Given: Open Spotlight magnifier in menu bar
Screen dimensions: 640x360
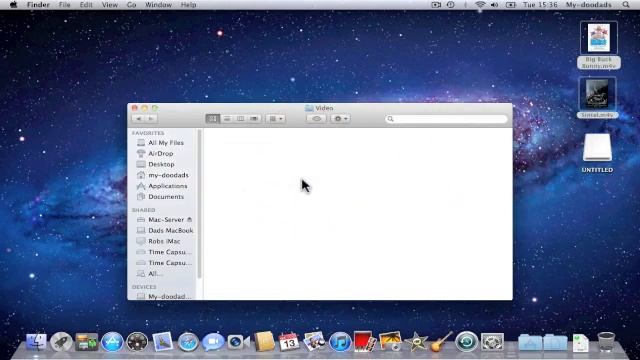Looking at the screenshot, I should tap(626, 5).
